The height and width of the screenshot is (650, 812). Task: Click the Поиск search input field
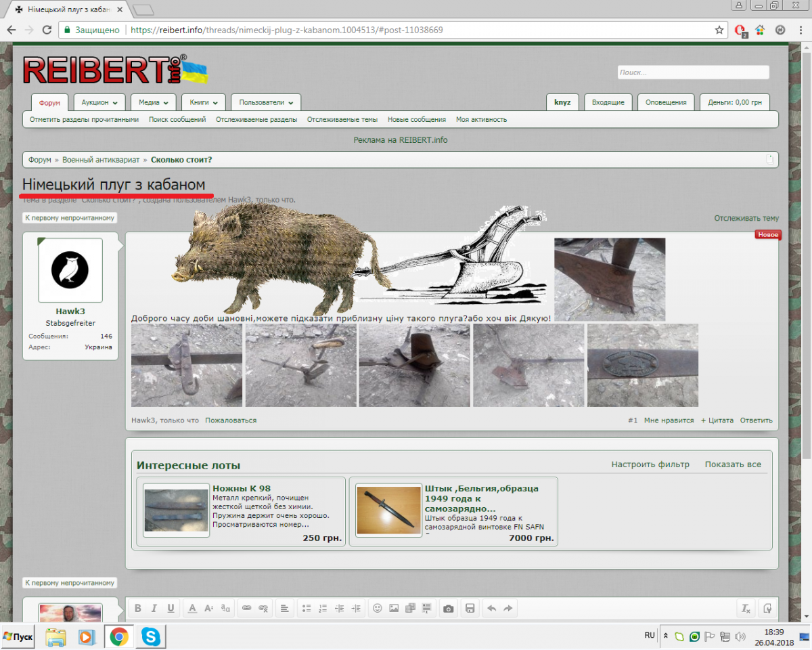click(x=693, y=72)
